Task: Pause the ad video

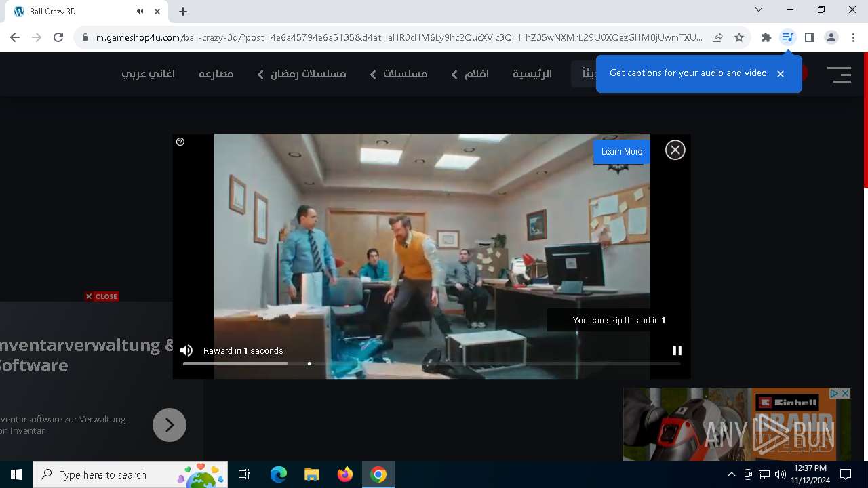Action: click(x=677, y=350)
